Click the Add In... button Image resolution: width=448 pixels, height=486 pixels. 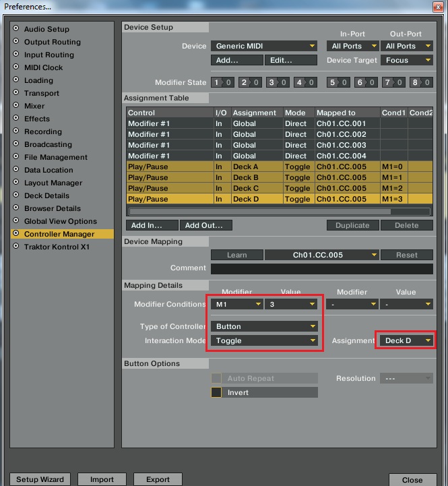tap(152, 225)
